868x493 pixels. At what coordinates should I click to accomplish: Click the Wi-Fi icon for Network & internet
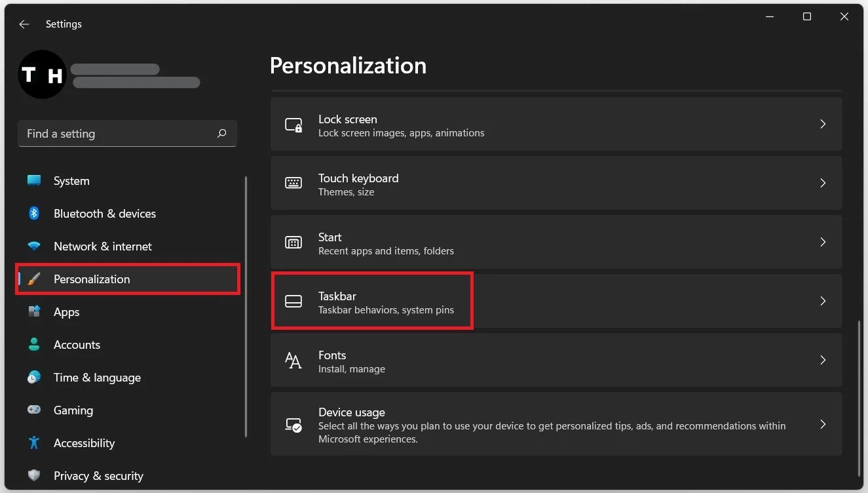[x=34, y=246]
